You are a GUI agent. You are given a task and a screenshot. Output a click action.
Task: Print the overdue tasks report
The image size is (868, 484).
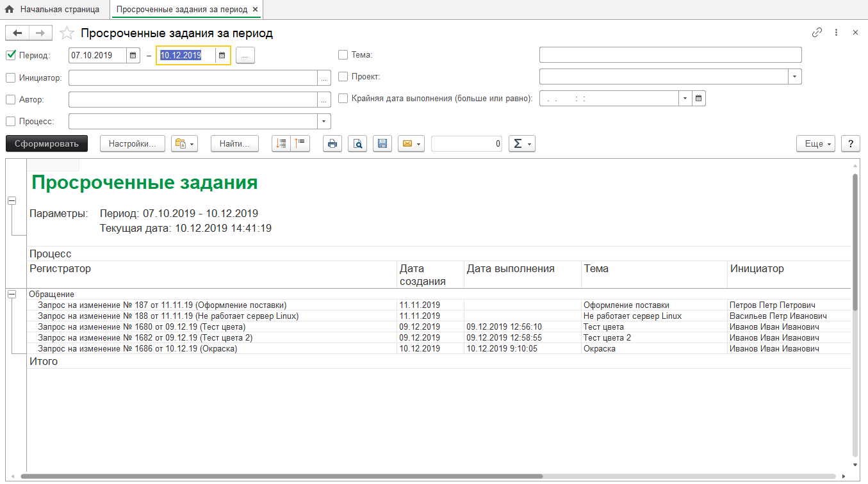pyautogui.click(x=332, y=144)
